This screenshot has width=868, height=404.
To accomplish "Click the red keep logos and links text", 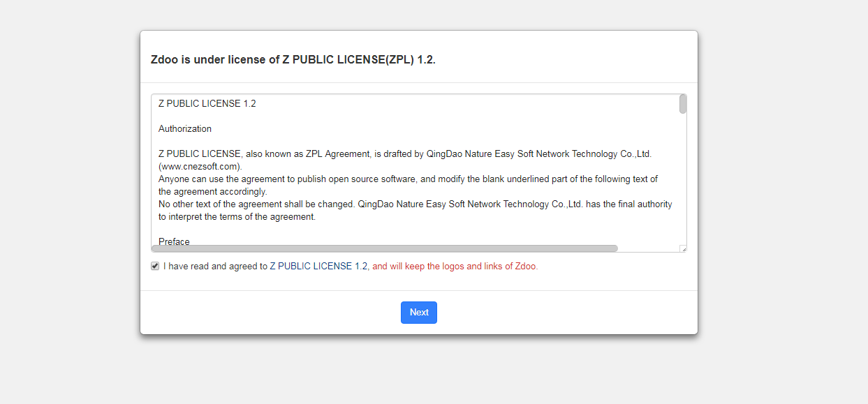I will 455,267.
